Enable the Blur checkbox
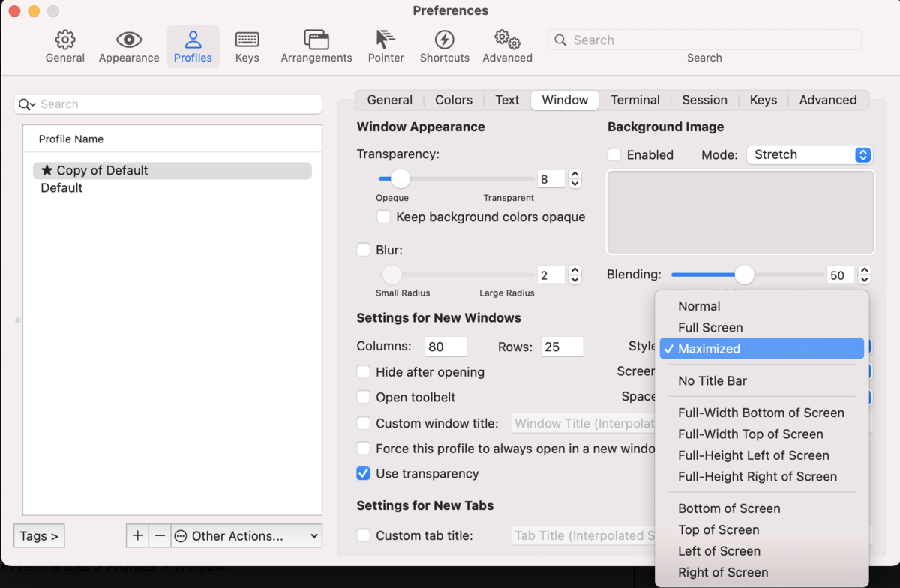 [363, 250]
